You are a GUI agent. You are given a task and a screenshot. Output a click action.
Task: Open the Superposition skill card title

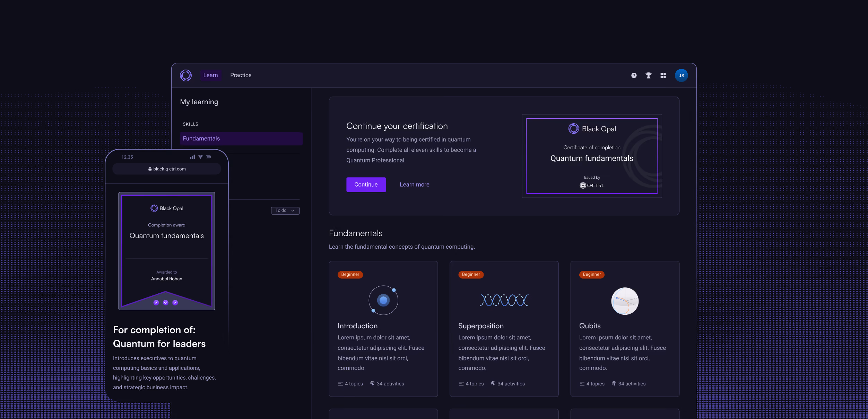coord(481,326)
